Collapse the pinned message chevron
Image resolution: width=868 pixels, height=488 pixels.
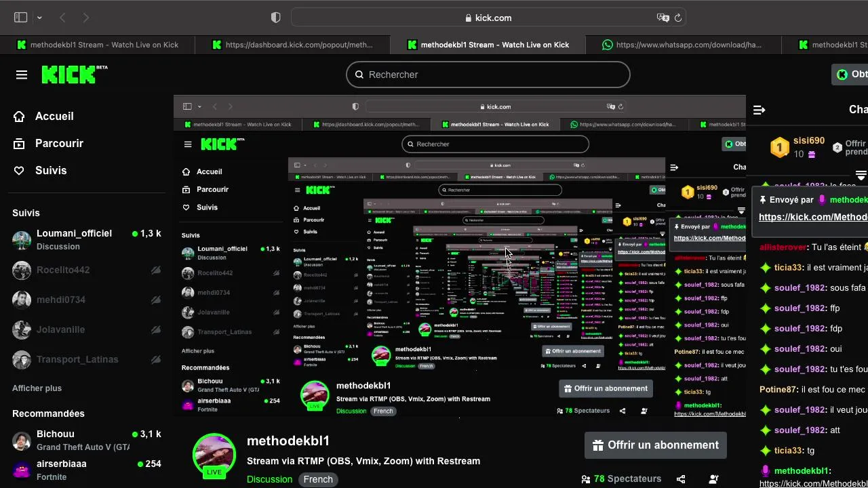pyautogui.click(x=861, y=175)
